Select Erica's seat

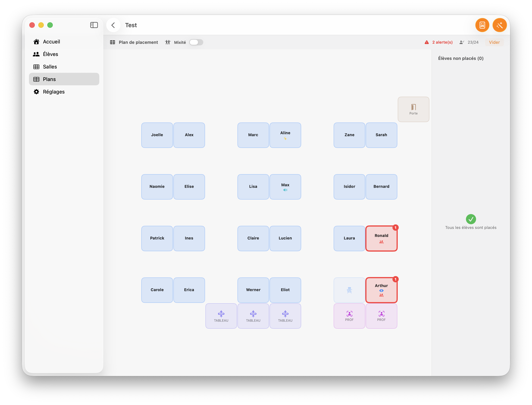[x=189, y=290]
